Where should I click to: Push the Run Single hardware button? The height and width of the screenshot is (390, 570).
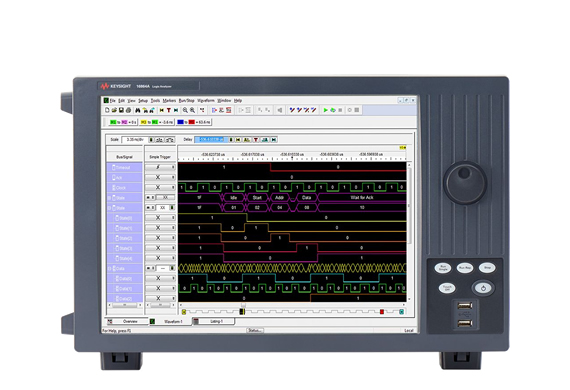(x=443, y=268)
